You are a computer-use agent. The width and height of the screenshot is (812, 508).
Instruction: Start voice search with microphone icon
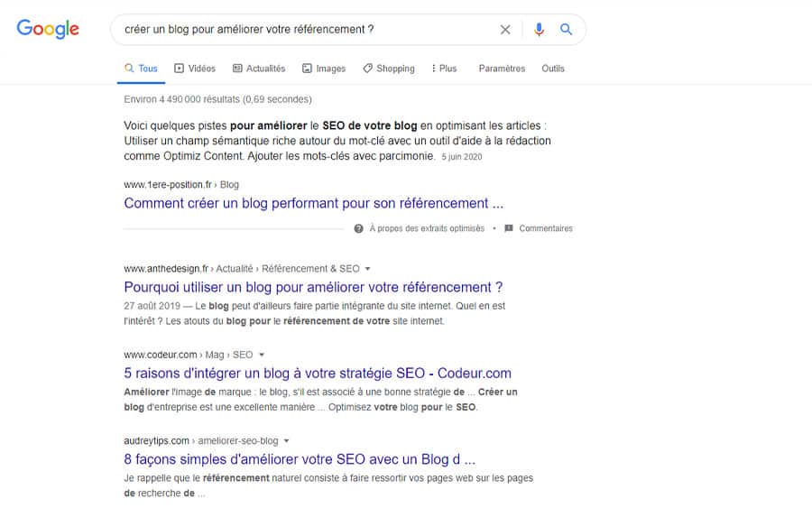point(539,30)
